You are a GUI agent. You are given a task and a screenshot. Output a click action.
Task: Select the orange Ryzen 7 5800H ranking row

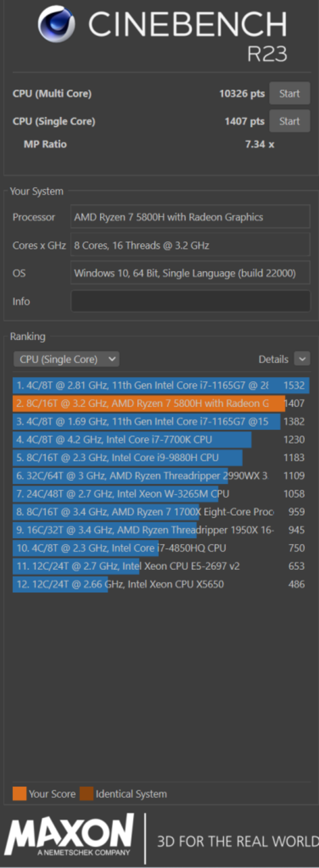(x=161, y=403)
